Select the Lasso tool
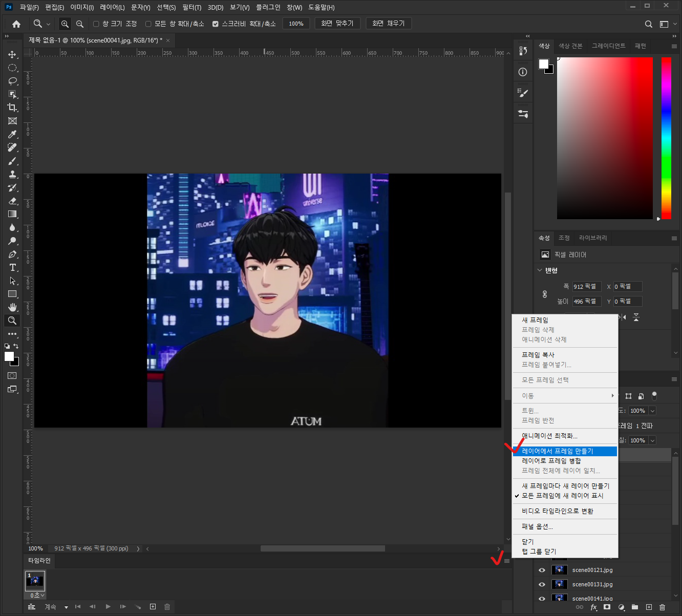This screenshot has height=616, width=682. click(12, 81)
